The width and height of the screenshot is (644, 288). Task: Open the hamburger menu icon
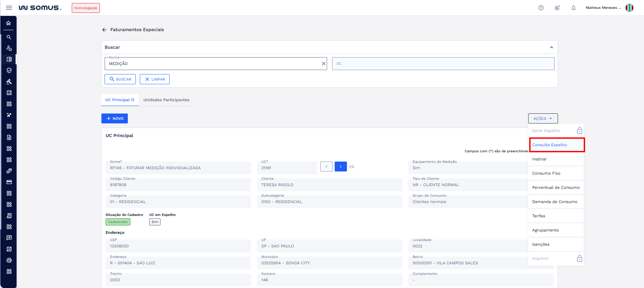pyautogui.click(x=9, y=8)
